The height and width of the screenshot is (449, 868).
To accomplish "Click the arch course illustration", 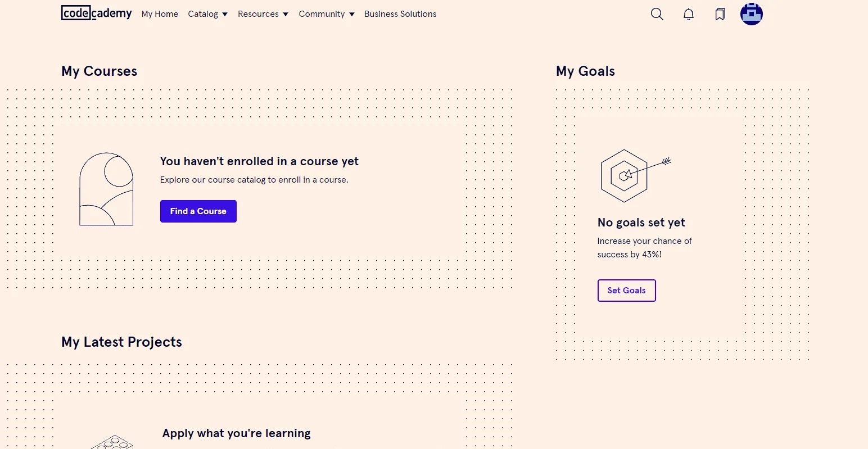I will 106,189.
